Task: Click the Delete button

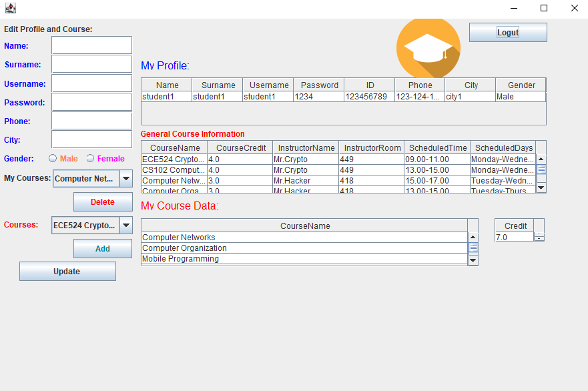Action: click(x=102, y=202)
